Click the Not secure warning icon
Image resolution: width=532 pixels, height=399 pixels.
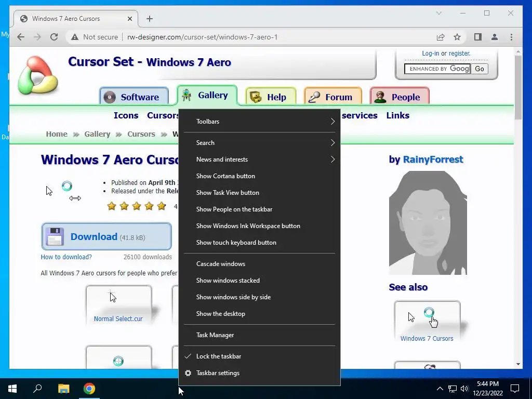pyautogui.click(x=75, y=37)
